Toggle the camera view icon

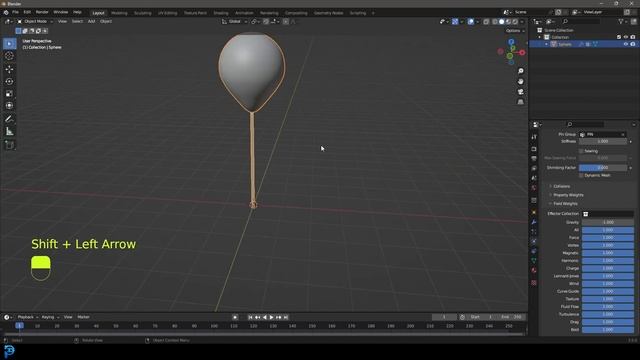520,91
